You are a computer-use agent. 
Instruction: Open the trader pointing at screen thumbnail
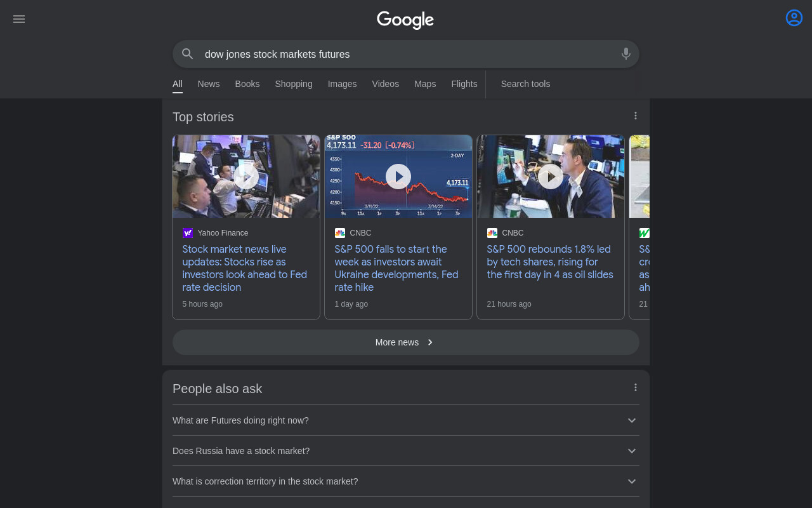click(x=551, y=177)
